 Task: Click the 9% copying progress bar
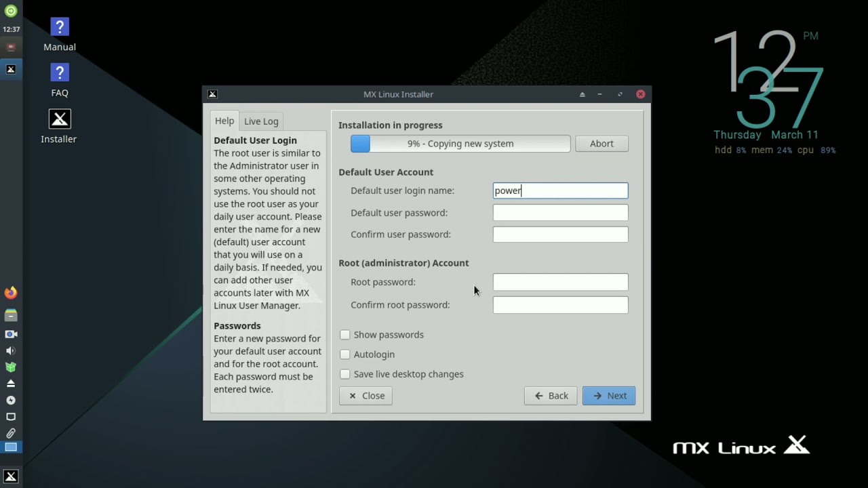point(460,144)
